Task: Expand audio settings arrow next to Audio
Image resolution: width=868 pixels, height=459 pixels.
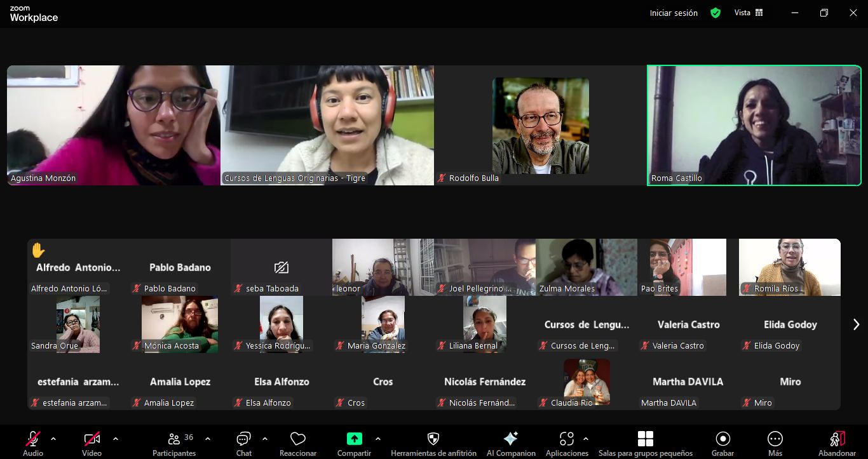Action: (53, 439)
